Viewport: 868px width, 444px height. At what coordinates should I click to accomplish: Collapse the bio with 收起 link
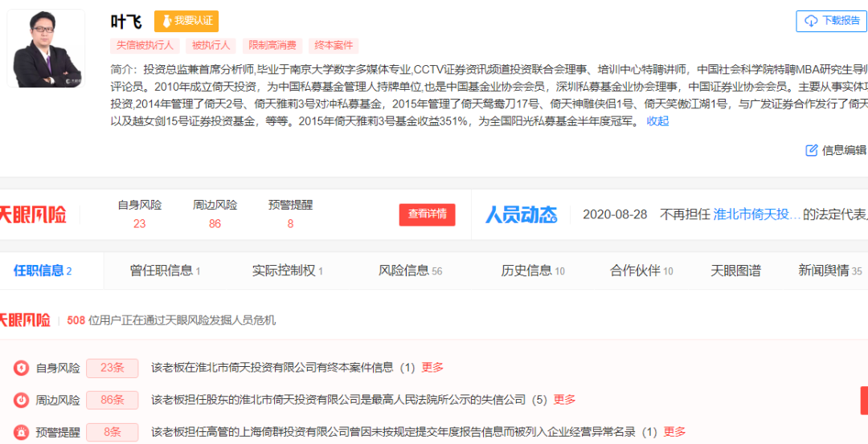click(x=657, y=121)
